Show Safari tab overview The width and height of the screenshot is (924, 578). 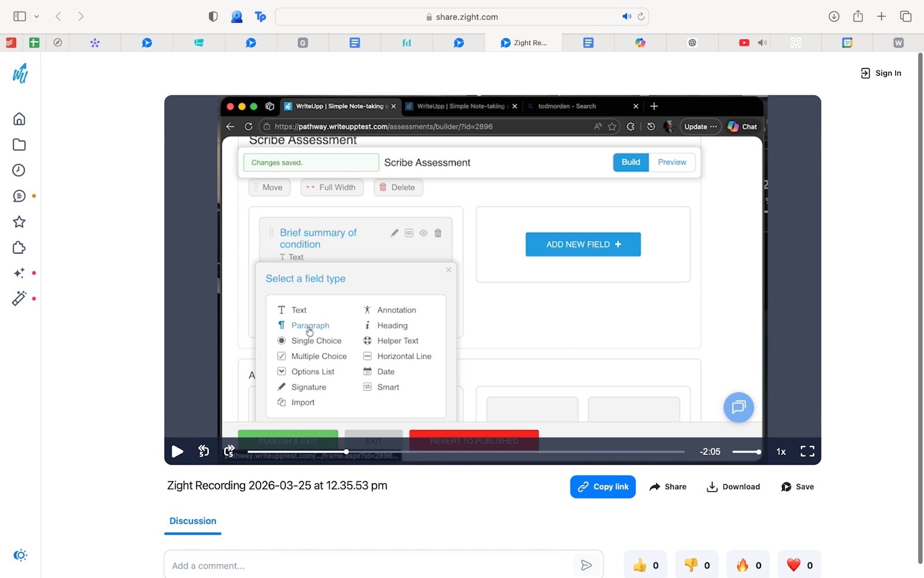pyautogui.click(x=906, y=16)
